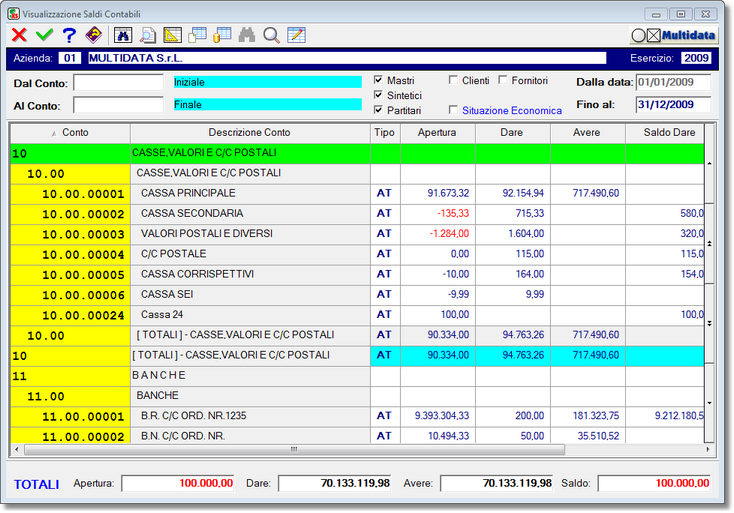Click the horizontal scrollbar left arrow
This screenshot has height=513, width=734.
[17, 449]
